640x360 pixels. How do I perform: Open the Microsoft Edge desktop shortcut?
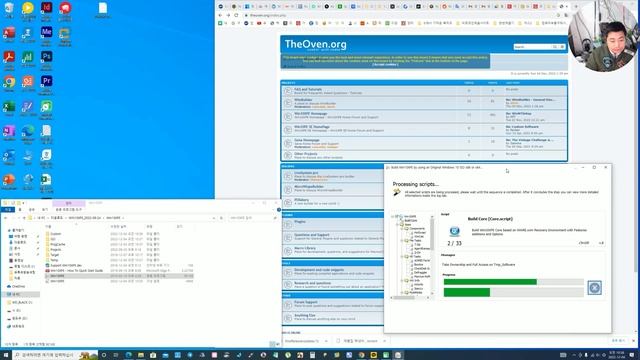point(28,131)
